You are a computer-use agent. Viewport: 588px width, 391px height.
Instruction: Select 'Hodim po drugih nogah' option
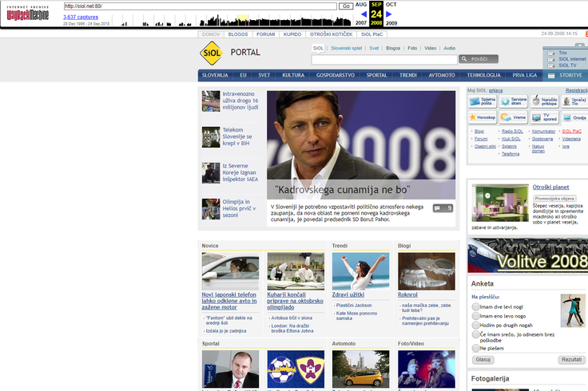point(475,325)
